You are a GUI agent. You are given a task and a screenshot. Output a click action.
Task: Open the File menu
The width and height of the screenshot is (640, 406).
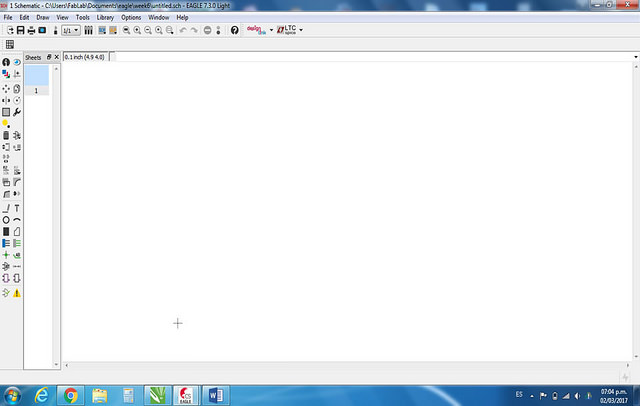click(x=8, y=18)
